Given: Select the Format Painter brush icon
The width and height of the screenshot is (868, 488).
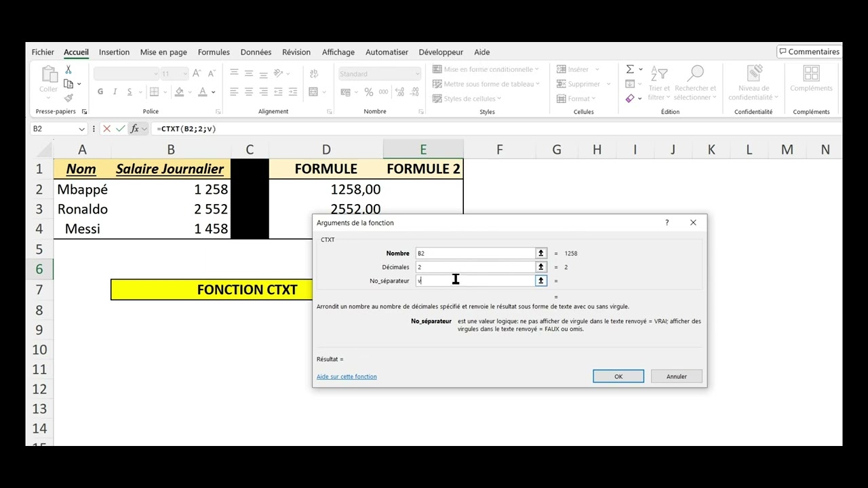Looking at the screenshot, I should coord(68,98).
